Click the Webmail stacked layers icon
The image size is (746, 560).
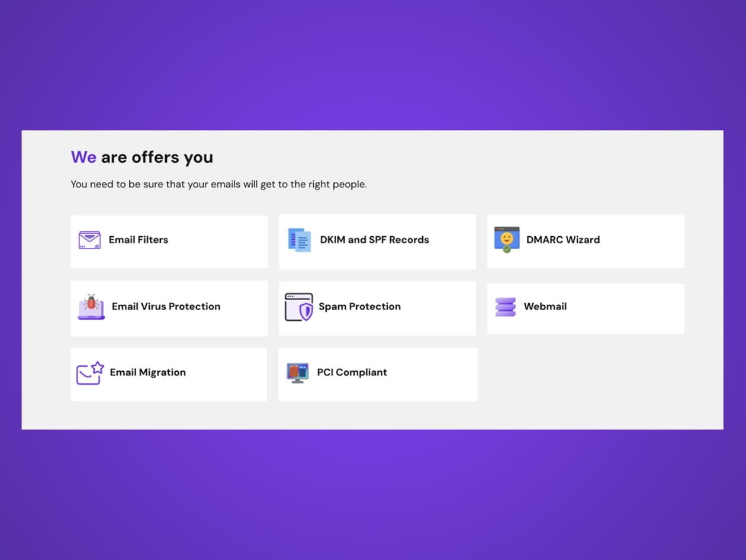click(x=505, y=307)
